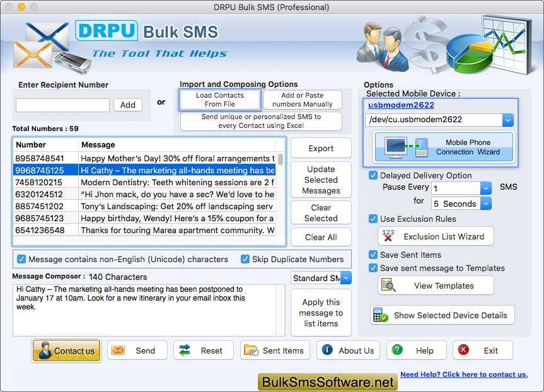
Task: Open Sent Items button label
Action: [x=283, y=350]
